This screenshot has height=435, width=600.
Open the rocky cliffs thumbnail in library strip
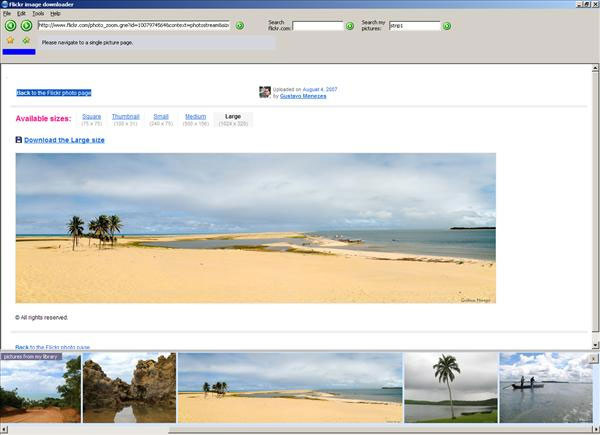click(x=129, y=388)
